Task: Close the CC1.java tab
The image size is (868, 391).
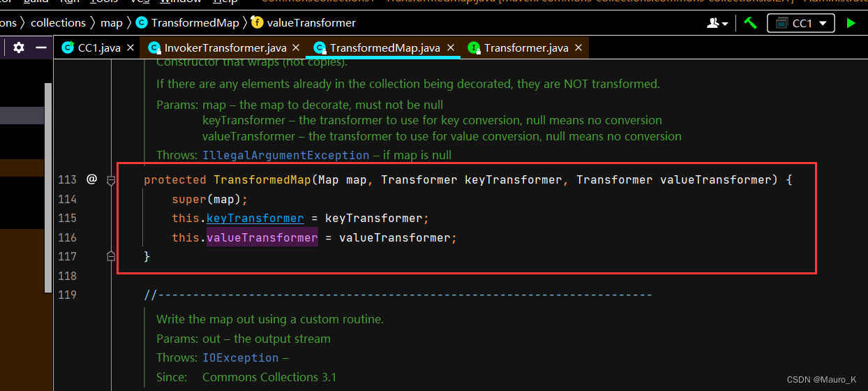Action: pos(132,47)
